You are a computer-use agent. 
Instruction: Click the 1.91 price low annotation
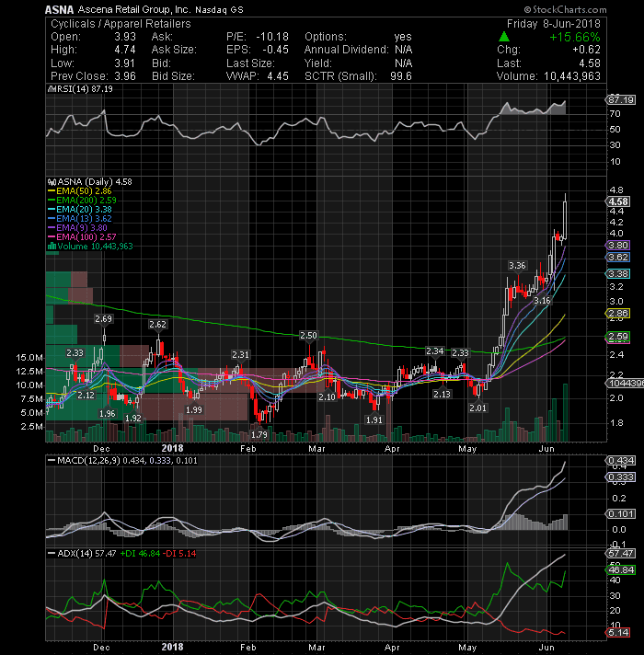point(374,420)
